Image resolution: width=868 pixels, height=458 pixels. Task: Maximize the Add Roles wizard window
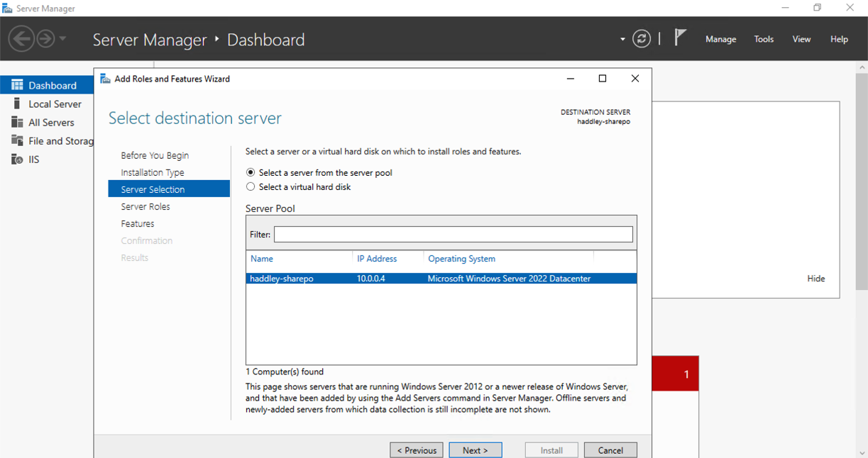pos(603,79)
